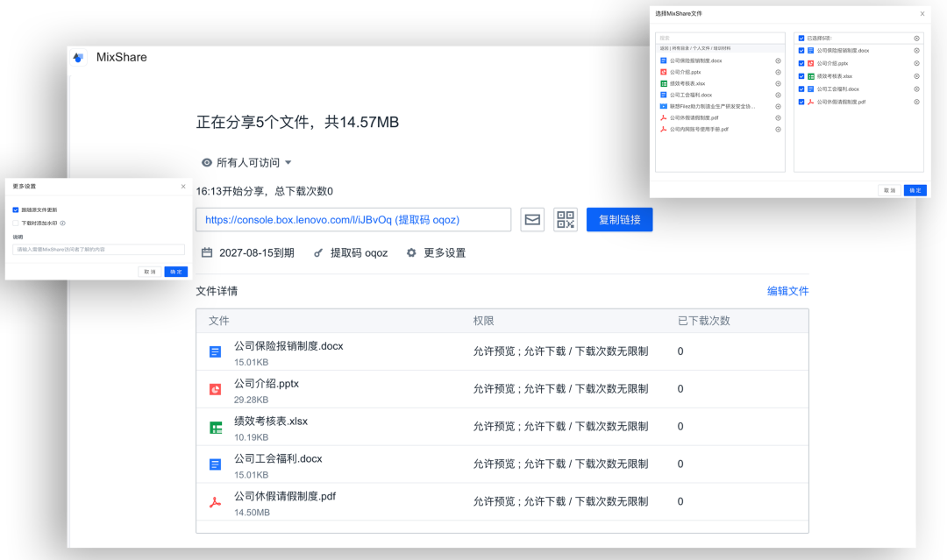Viewport: 947px width, 560px height.
Task: Close the 更多设置 dialog
Action: 183,187
